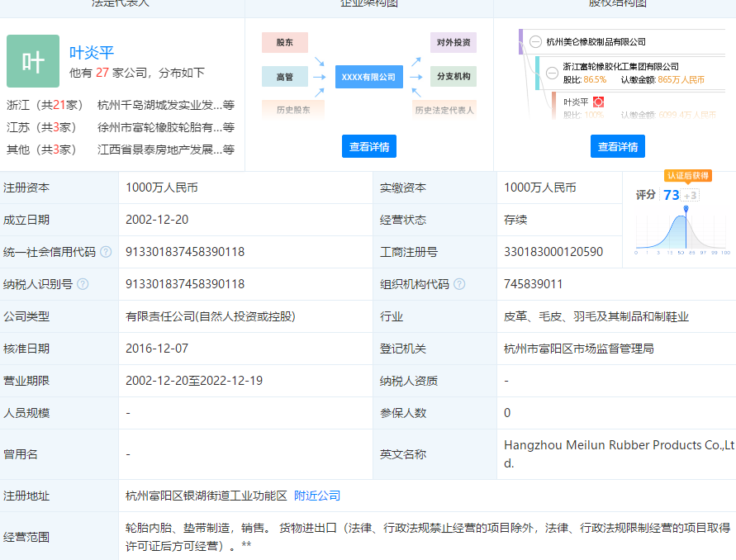Click the 组织机构代码 label
Image resolution: width=736 pixels, height=560 pixels.
pos(415,284)
